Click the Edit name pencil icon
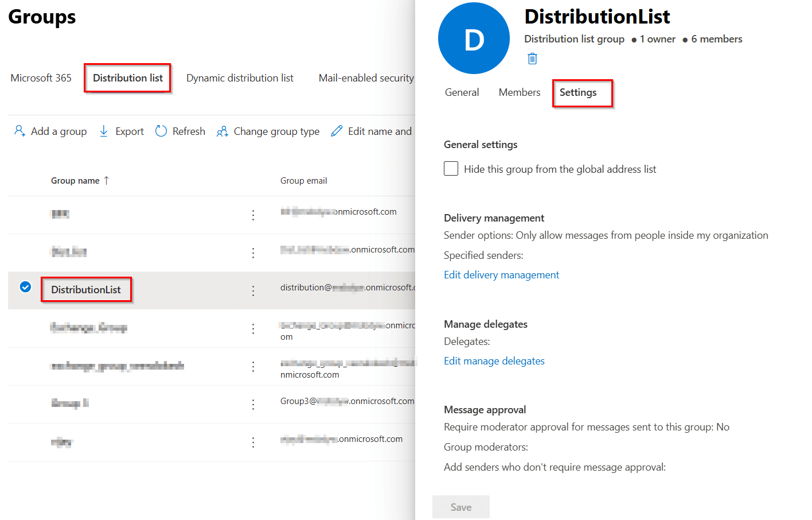812x520 pixels. pos(337,131)
